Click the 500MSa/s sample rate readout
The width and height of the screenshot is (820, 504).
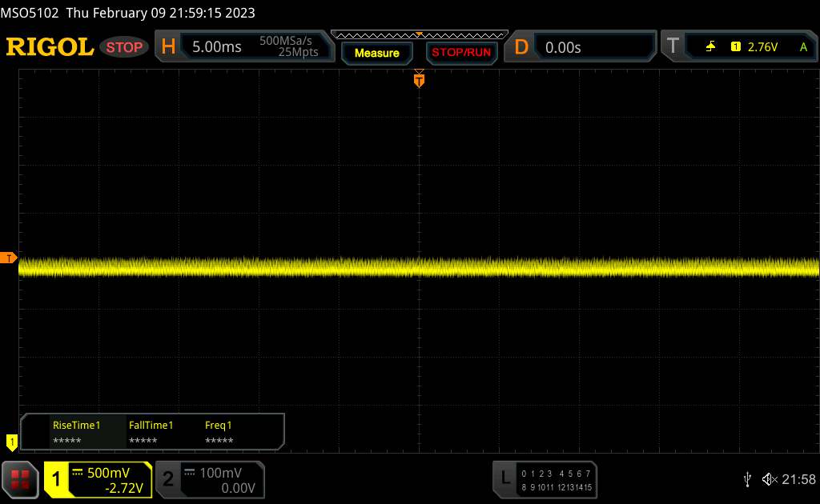tap(286, 41)
